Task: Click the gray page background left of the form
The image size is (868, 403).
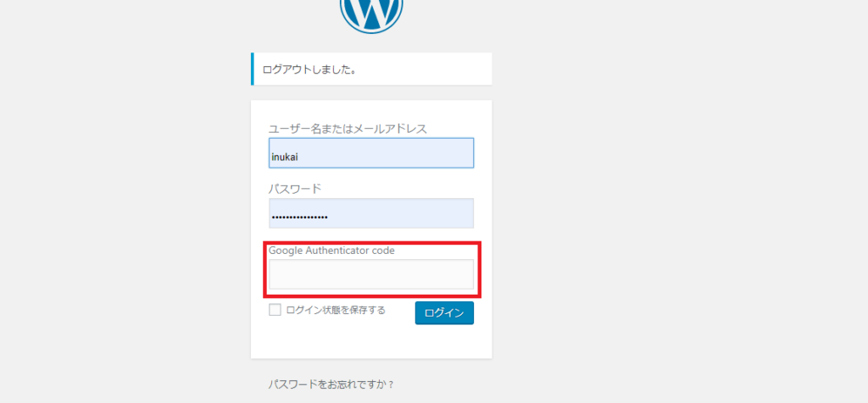Action: pyautogui.click(x=127, y=212)
